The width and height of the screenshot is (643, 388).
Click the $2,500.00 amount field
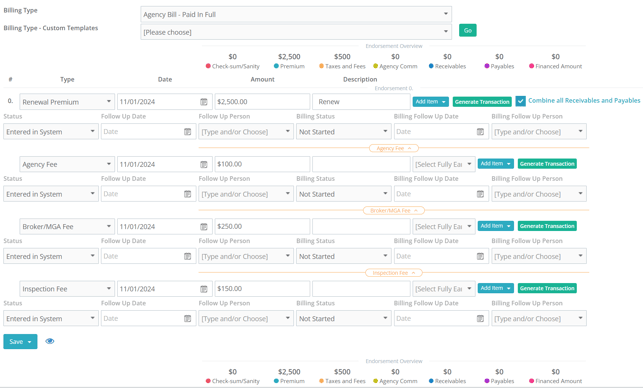tap(262, 102)
